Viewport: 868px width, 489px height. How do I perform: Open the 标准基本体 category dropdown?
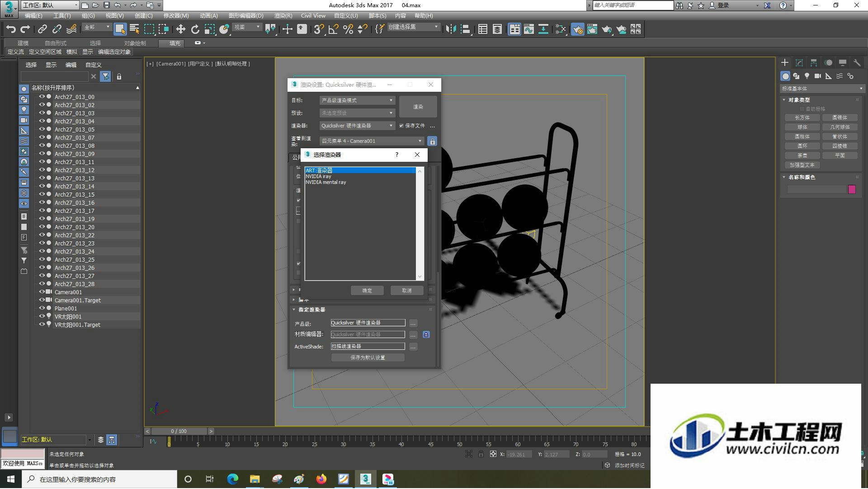[822, 89]
